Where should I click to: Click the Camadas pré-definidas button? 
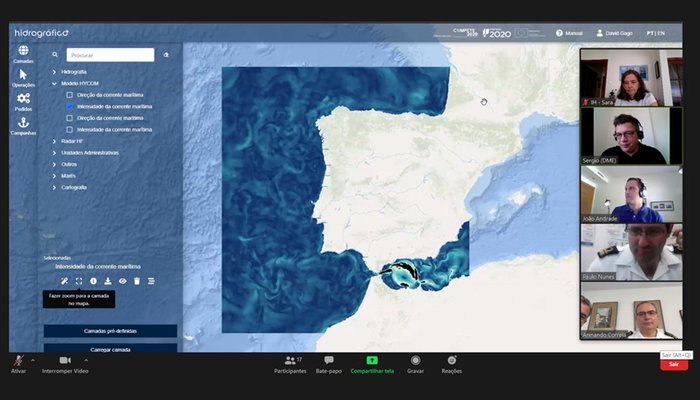[x=110, y=330]
